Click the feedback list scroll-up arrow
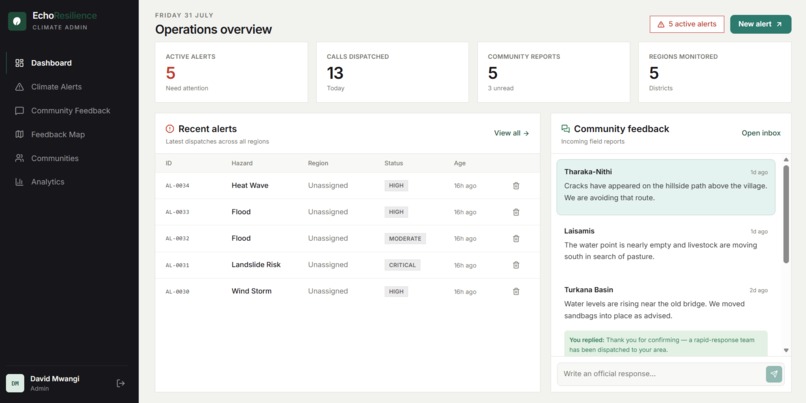This screenshot has width=806, height=403. click(786, 160)
